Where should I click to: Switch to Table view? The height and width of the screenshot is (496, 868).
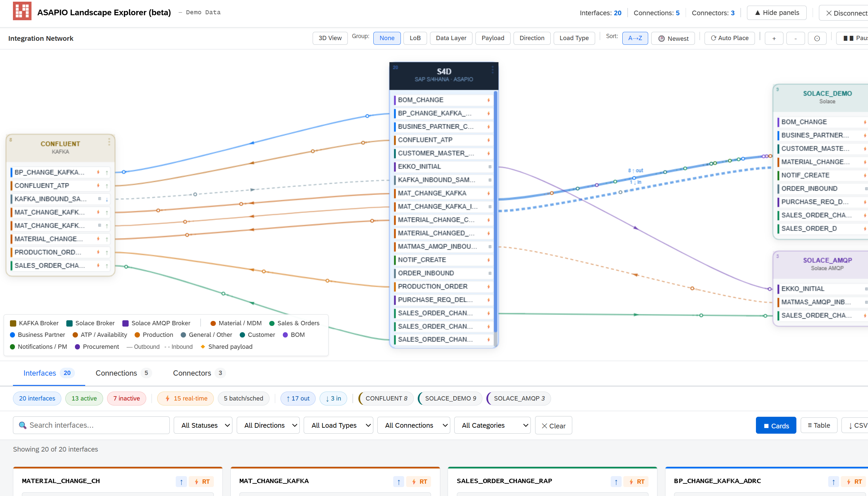(819, 425)
